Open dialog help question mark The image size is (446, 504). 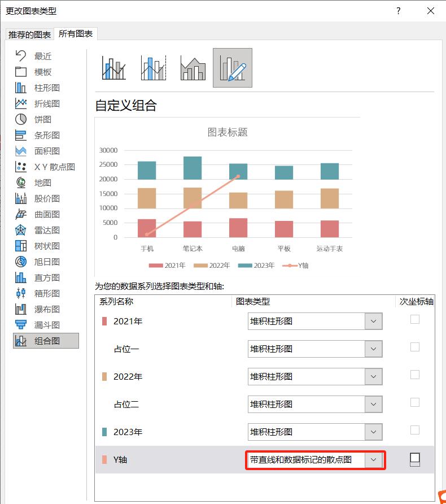[399, 11]
